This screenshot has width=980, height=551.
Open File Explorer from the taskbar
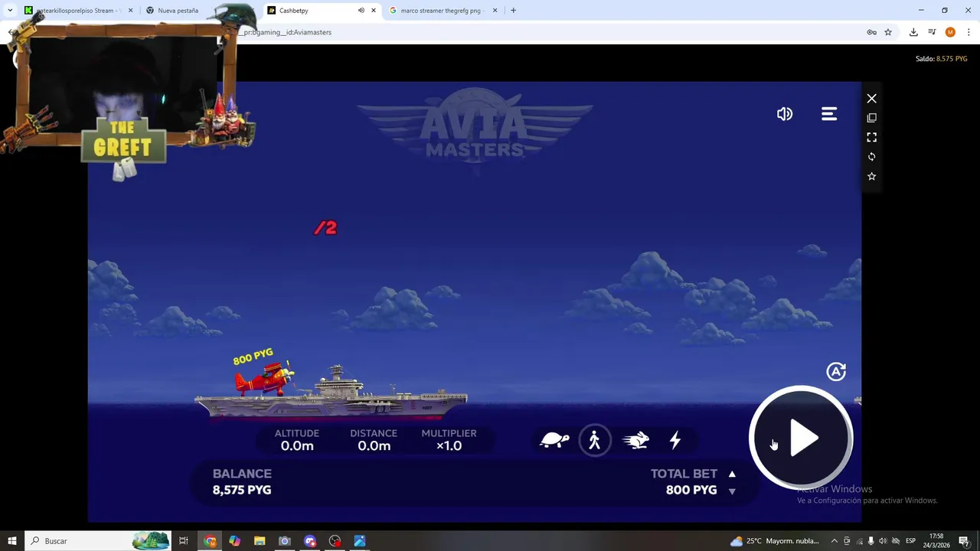260,541
